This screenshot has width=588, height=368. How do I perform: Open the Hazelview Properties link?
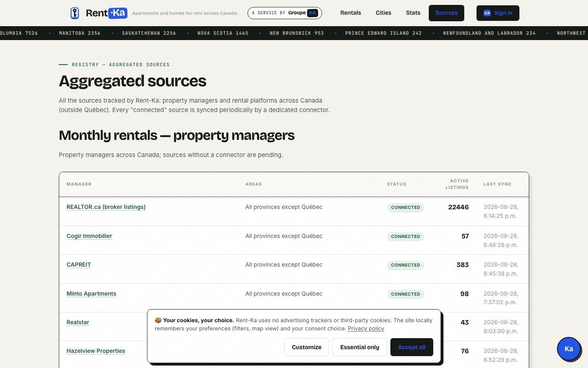(96, 351)
